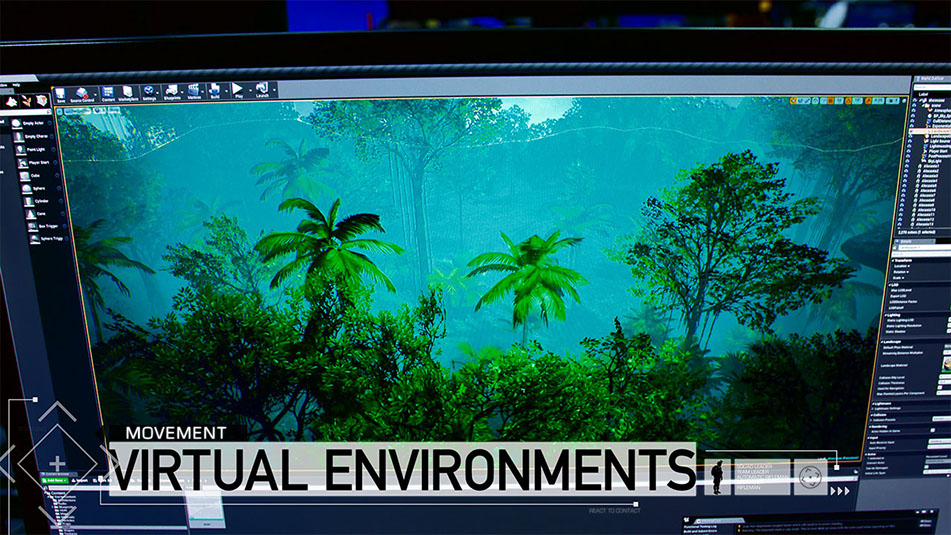Click the Save toolbar icon
The image size is (951, 535).
pos(61,91)
